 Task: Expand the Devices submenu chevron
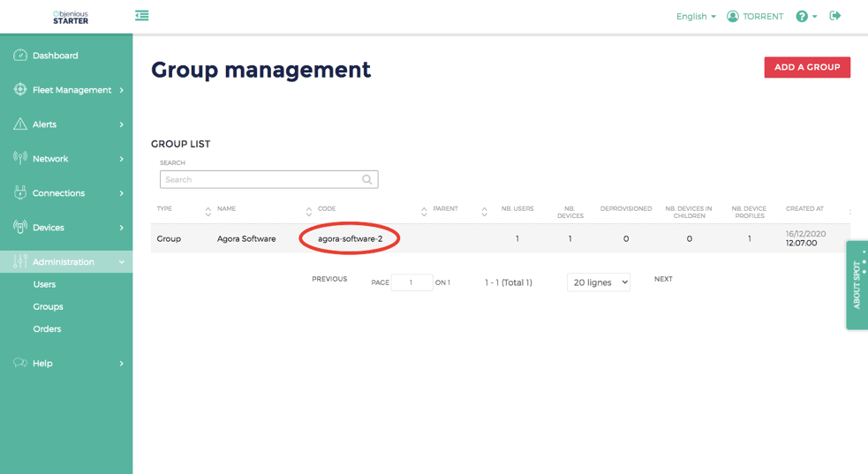[x=121, y=228]
